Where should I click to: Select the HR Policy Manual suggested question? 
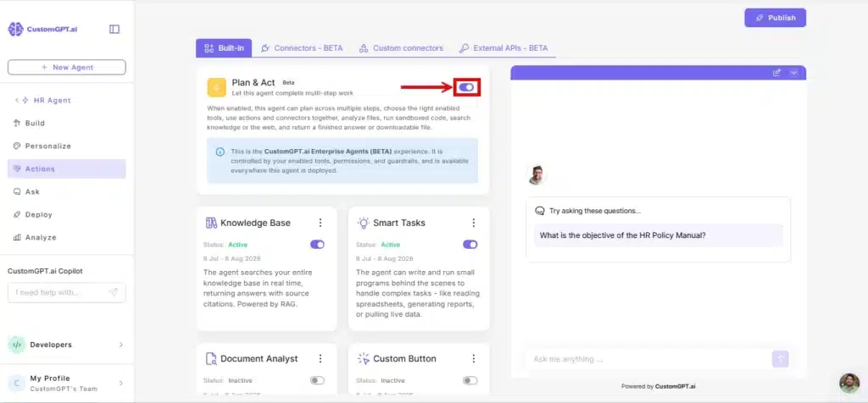tap(658, 235)
